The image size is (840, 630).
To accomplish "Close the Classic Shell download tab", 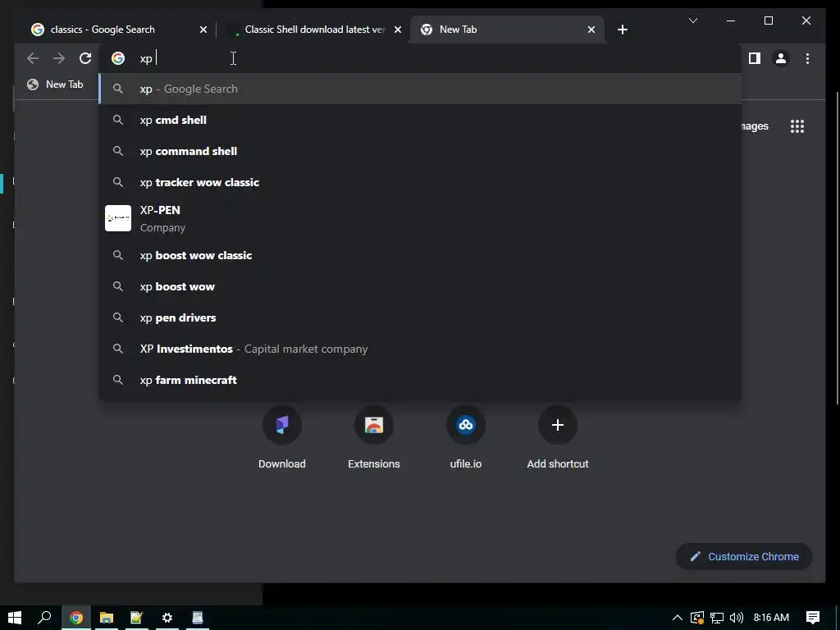I will pyautogui.click(x=398, y=30).
